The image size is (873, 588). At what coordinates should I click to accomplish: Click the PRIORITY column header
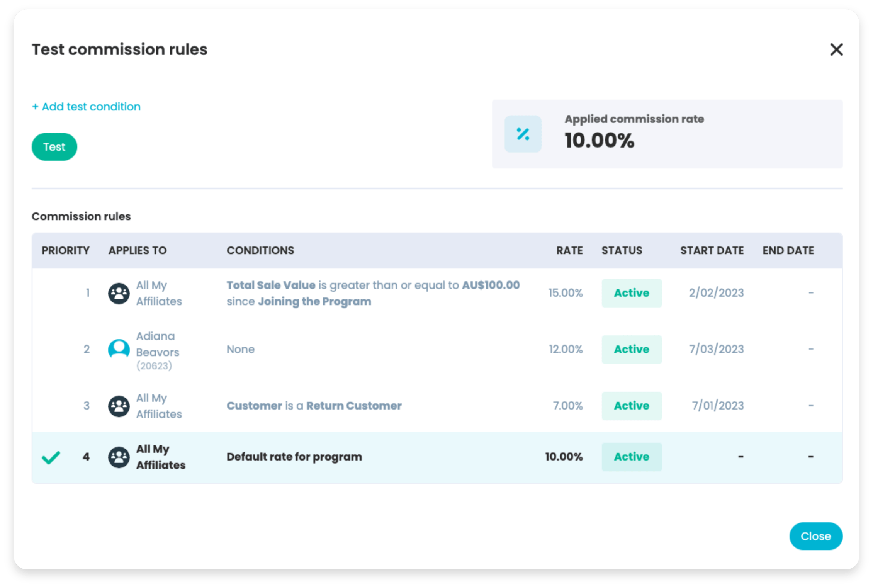click(66, 250)
